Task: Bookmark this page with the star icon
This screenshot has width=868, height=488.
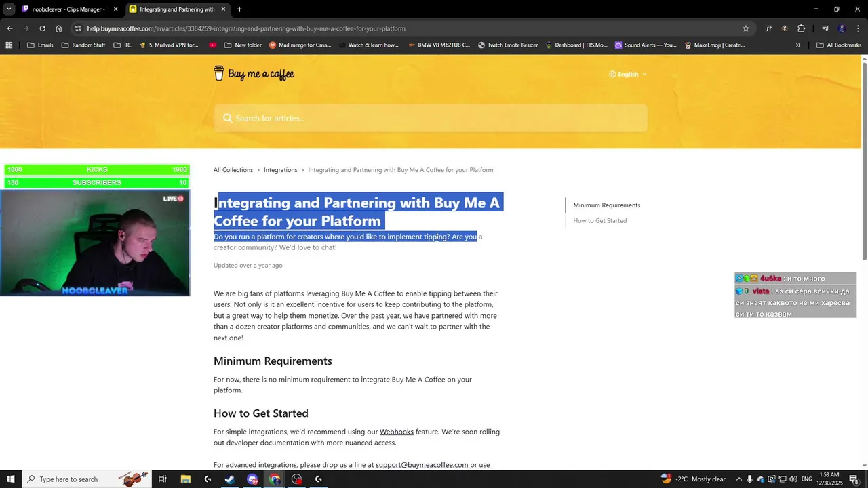Action: 746,28
